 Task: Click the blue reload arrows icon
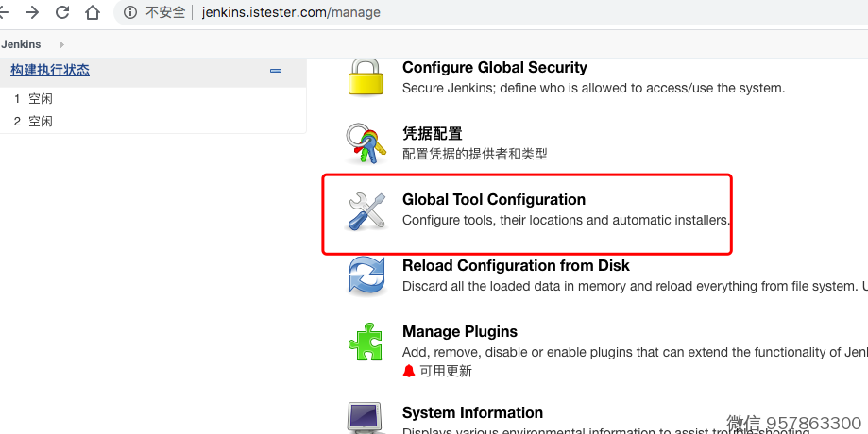[x=366, y=276]
